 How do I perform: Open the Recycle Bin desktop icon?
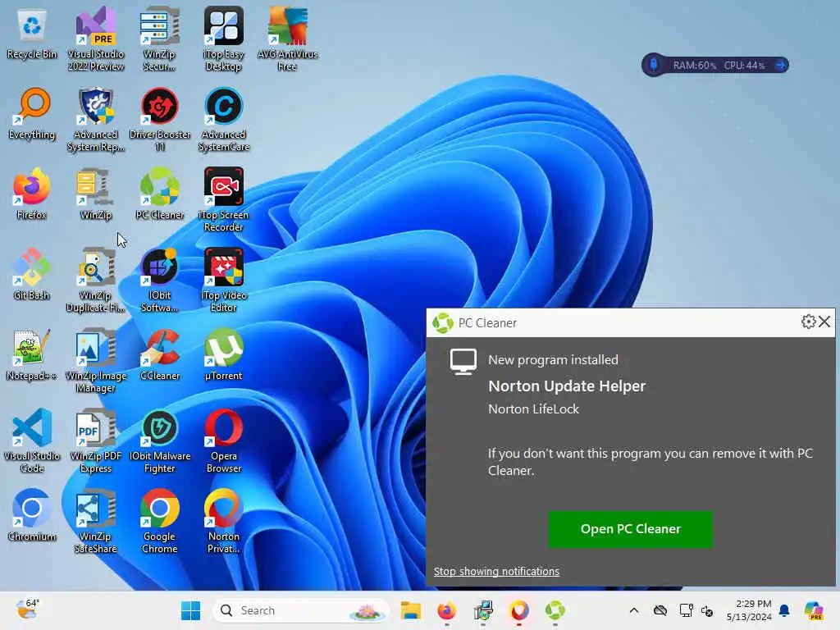click(32, 33)
